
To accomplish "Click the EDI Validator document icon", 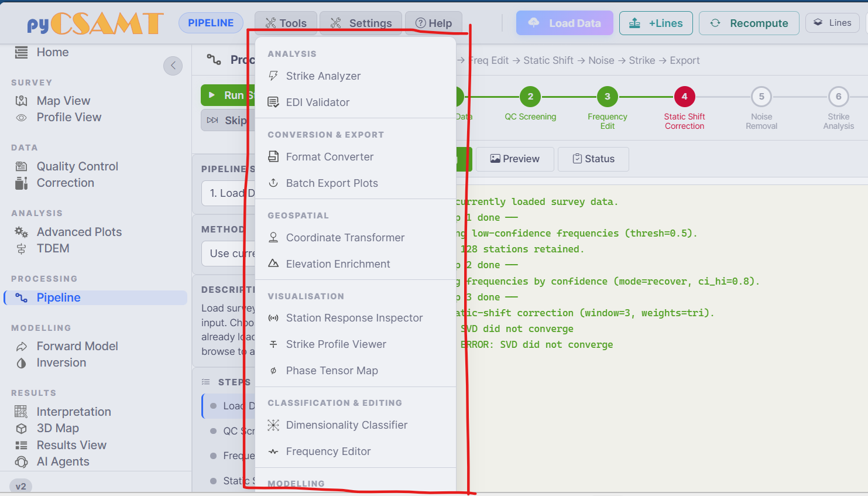I will tap(273, 102).
